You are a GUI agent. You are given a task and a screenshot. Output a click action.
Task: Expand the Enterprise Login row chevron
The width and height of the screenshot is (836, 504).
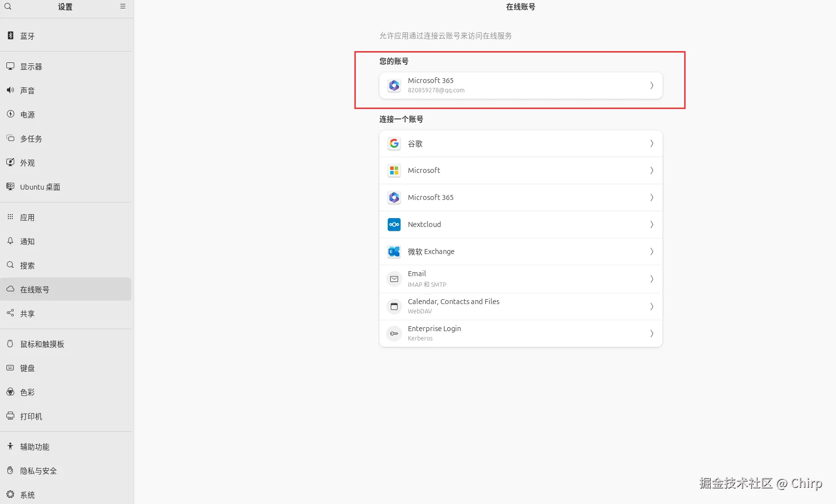point(652,334)
